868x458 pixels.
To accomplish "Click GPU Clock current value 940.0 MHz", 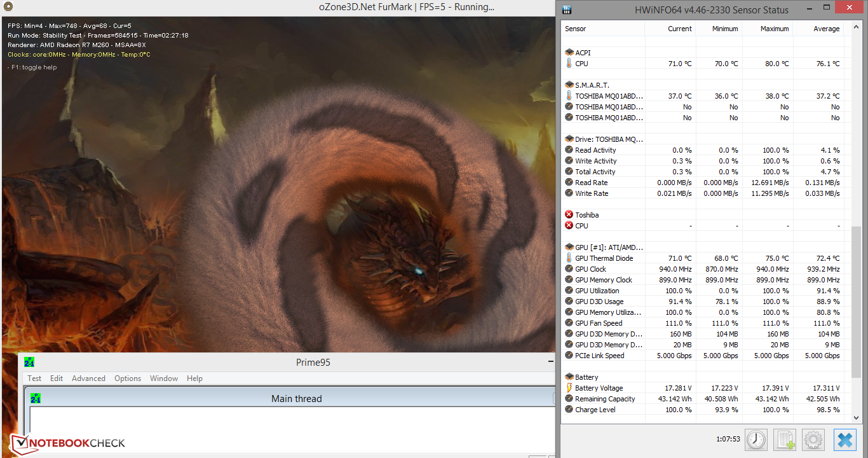I will pos(675,269).
